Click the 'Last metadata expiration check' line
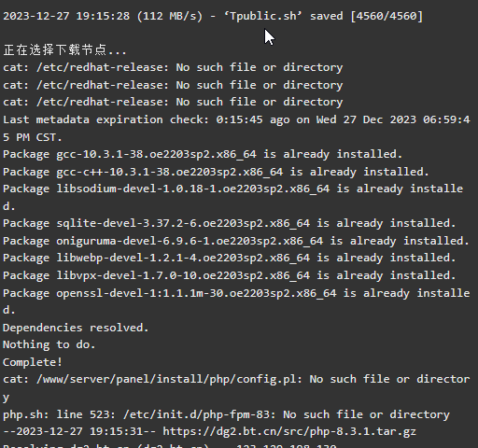This screenshot has height=448, width=478. pyautogui.click(x=236, y=128)
